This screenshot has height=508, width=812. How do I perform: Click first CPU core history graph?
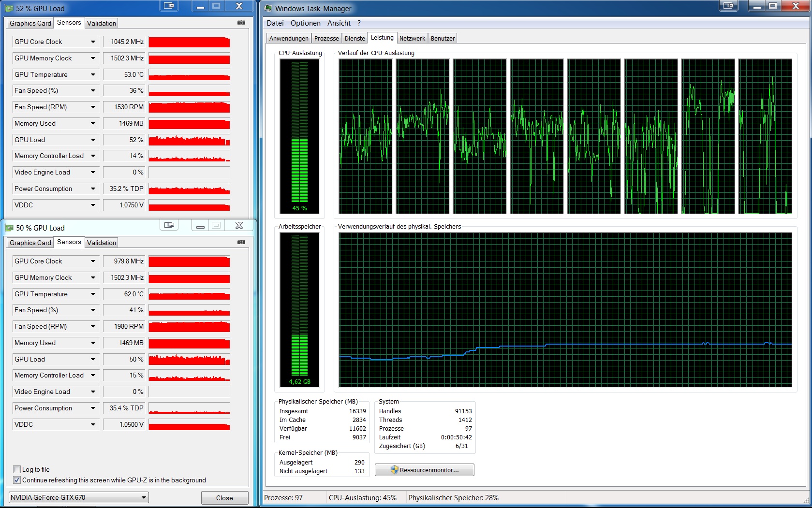[366, 136]
